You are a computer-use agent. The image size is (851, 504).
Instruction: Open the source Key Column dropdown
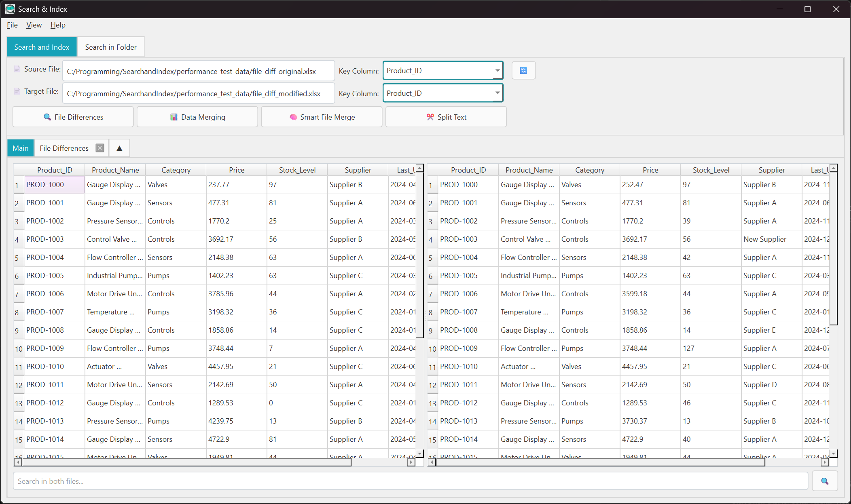tap(497, 70)
